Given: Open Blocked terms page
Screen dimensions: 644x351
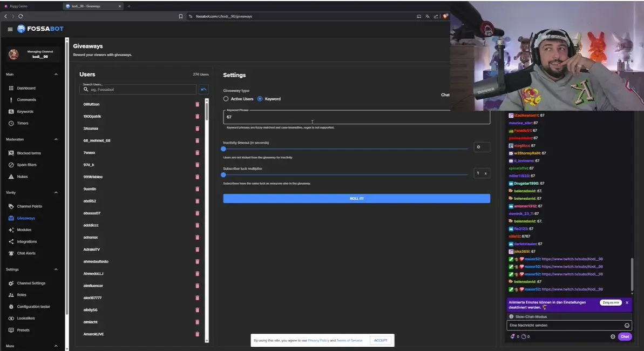Looking at the screenshot, I should point(29,153).
